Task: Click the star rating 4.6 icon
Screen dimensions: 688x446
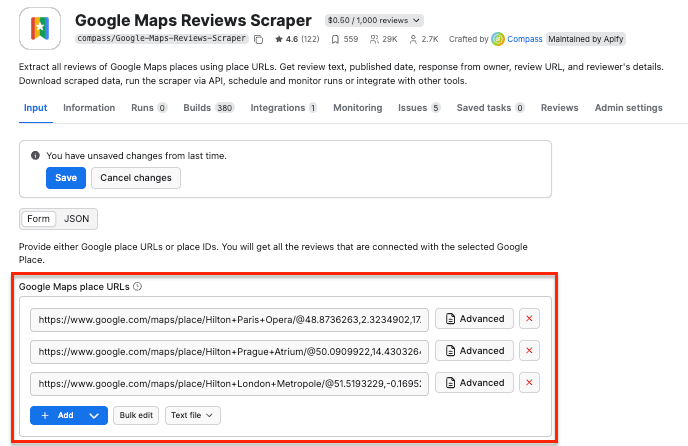Action: point(279,40)
